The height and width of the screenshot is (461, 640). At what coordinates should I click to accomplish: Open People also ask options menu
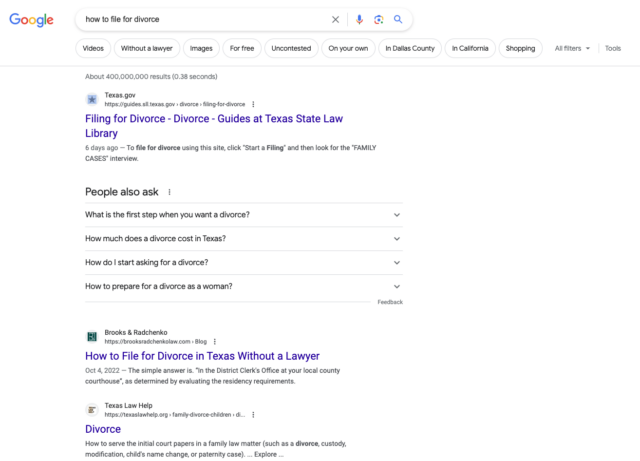click(169, 192)
